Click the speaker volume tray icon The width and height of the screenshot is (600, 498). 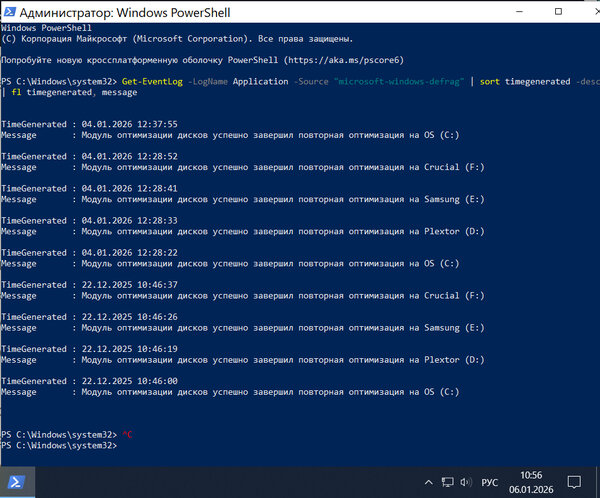(466, 482)
